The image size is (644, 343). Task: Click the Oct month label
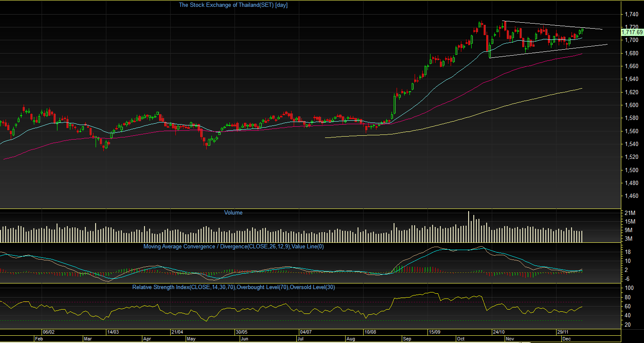461,339
